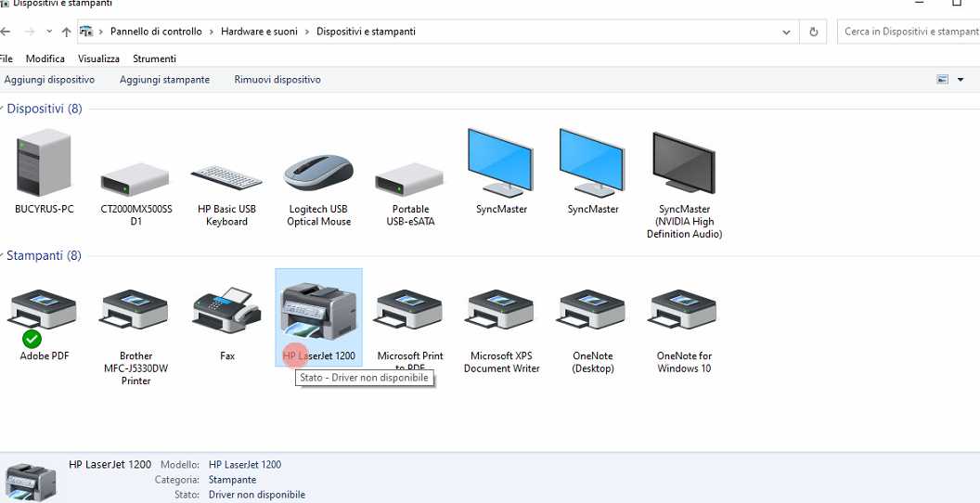Click the Cerca in Dispositivi e stampanti search field
The width and height of the screenshot is (980, 503).
point(909,32)
